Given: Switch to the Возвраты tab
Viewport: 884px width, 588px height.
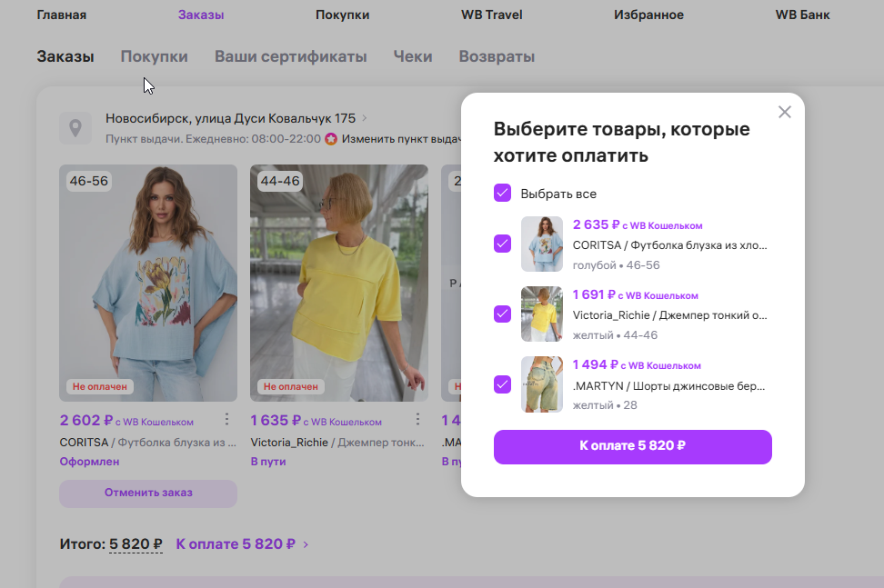Looking at the screenshot, I should [x=497, y=56].
